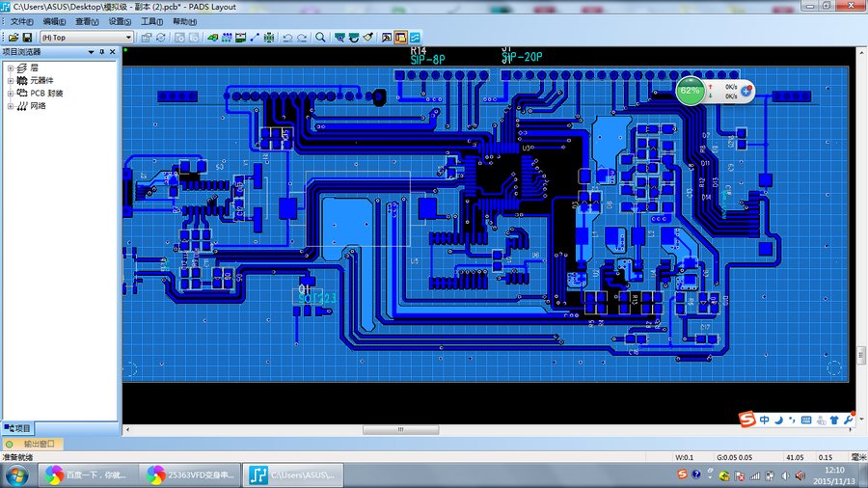
Task: Toggle the Output window toolbar button
Action: (386, 38)
